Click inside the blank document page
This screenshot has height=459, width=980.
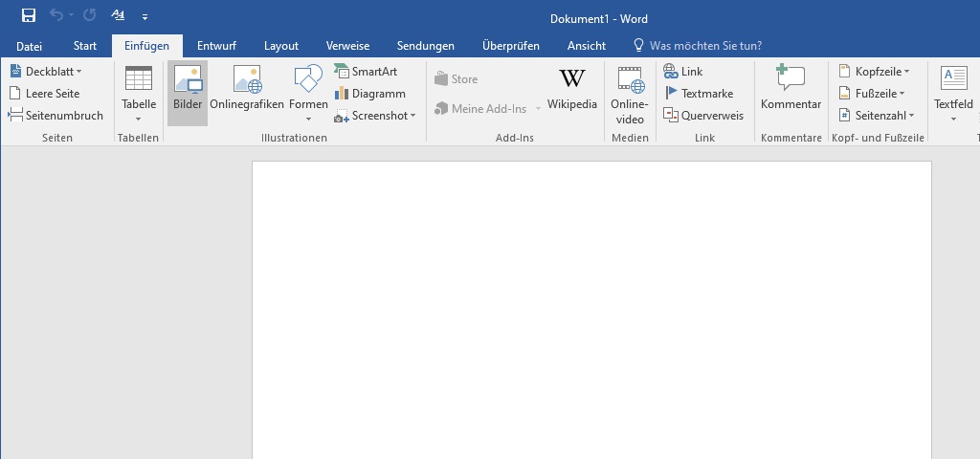[590, 306]
